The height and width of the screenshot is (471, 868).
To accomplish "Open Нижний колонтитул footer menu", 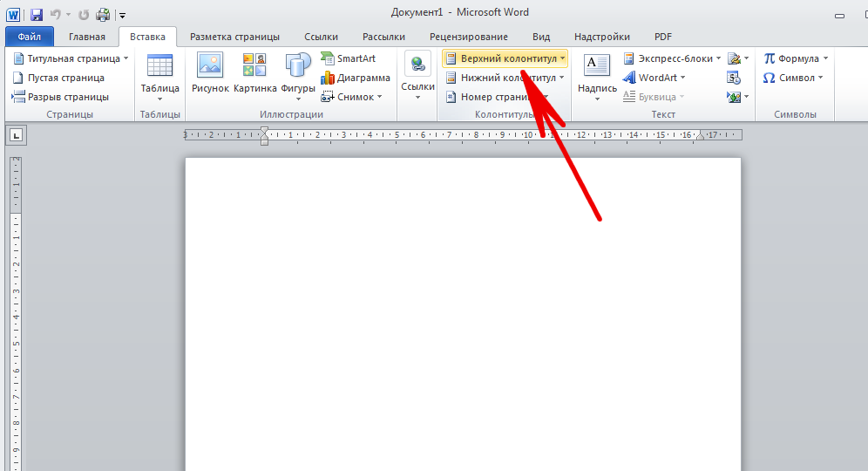I will coord(505,78).
